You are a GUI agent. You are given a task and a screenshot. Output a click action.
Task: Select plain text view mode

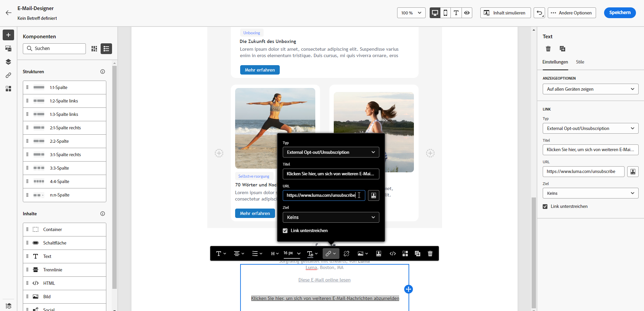coord(456,13)
